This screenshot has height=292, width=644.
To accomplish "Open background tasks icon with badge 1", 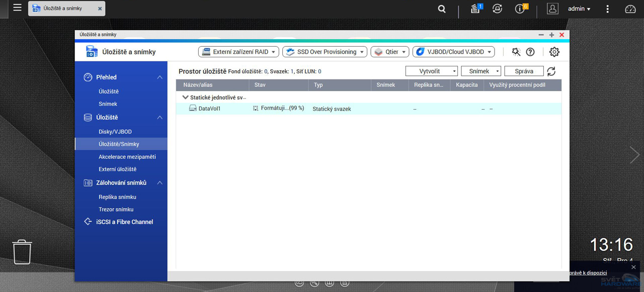I will coord(475,9).
